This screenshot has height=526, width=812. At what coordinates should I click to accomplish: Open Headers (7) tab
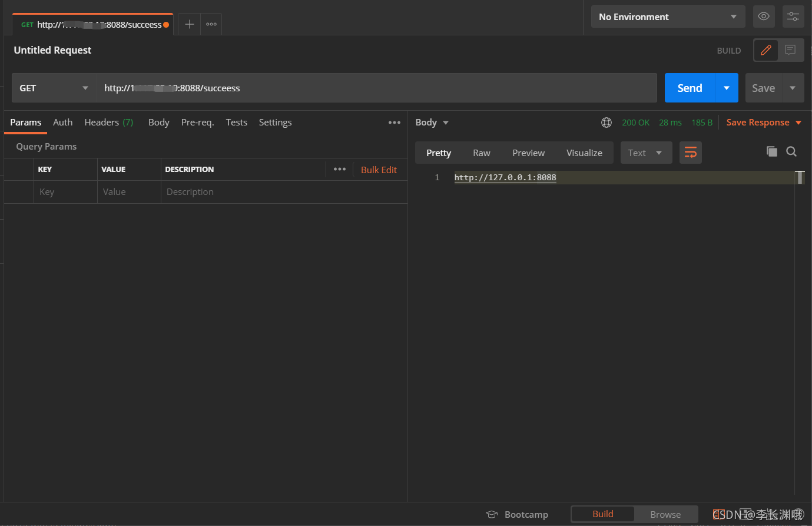tap(109, 123)
